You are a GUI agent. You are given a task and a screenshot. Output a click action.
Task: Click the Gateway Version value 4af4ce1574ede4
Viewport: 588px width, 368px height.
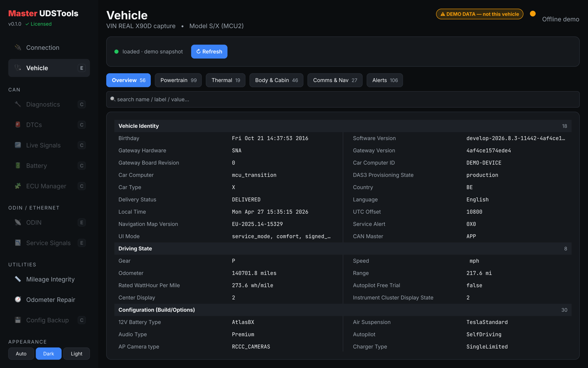(x=488, y=151)
